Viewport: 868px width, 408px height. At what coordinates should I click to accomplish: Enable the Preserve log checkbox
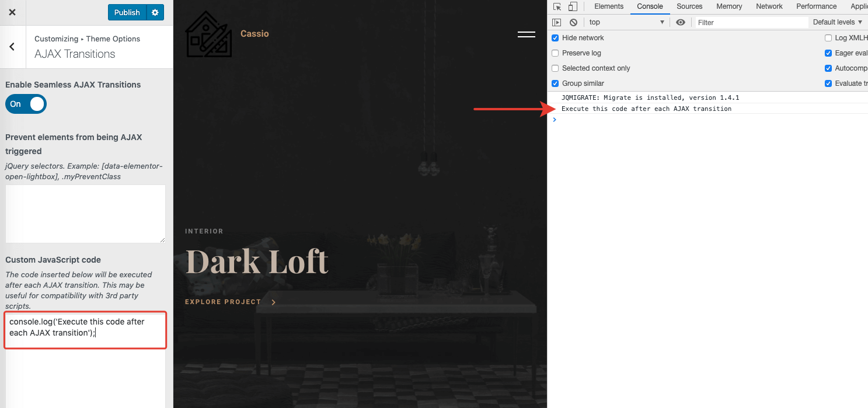[555, 53]
